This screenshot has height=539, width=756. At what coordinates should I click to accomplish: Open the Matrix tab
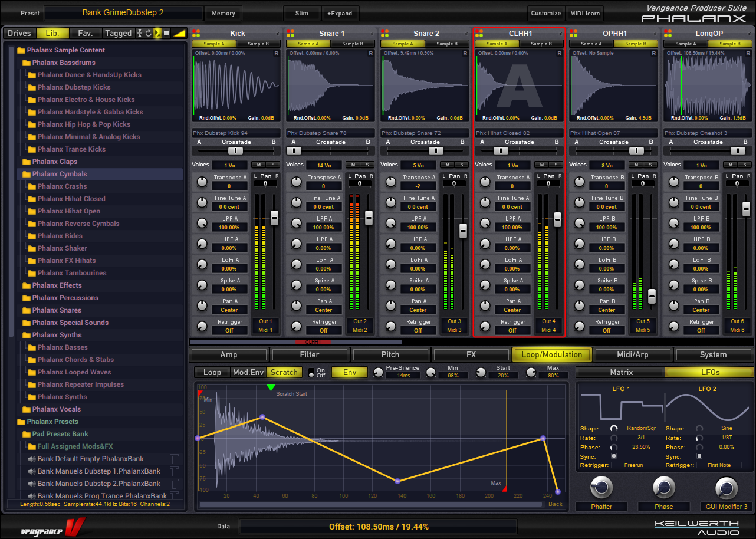(620, 372)
